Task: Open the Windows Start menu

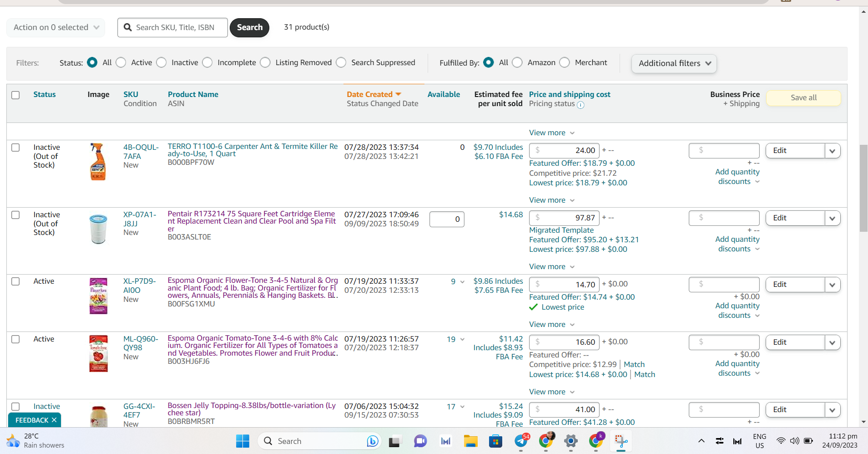Action: 242,441
